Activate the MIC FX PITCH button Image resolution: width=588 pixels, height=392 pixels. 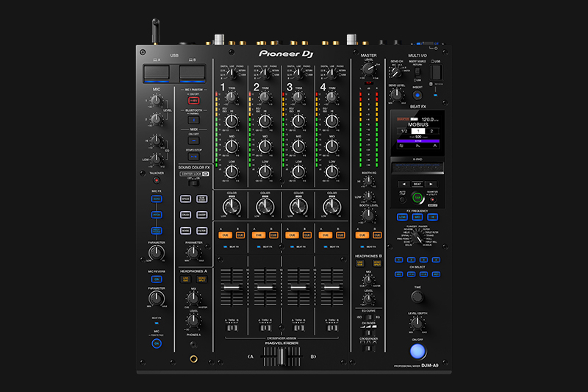[x=157, y=215]
